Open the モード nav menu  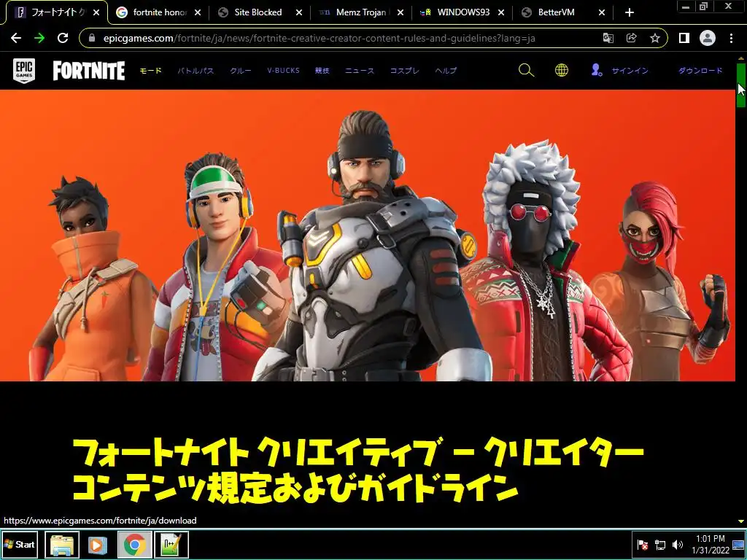click(x=151, y=71)
